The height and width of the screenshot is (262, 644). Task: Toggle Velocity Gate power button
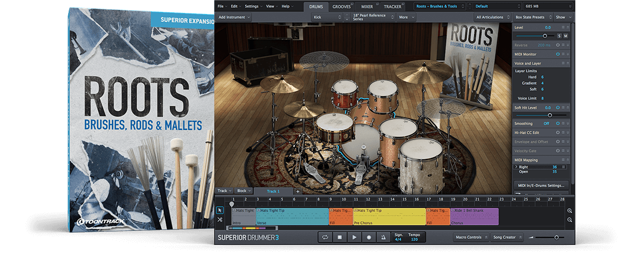(x=558, y=151)
